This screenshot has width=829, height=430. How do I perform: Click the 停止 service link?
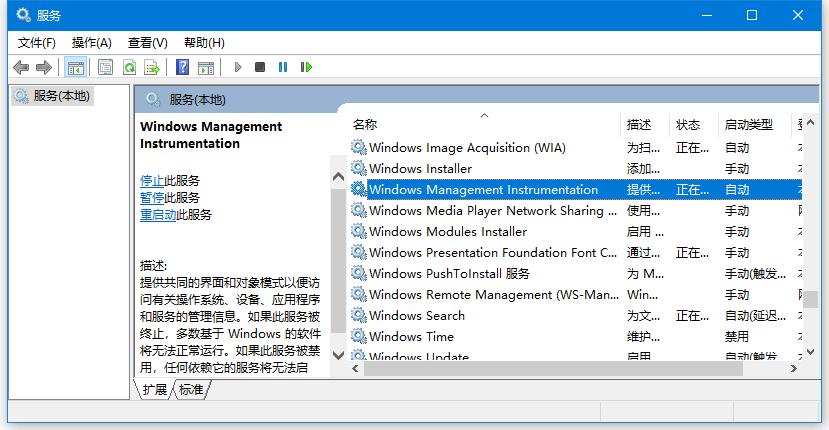[152, 181]
